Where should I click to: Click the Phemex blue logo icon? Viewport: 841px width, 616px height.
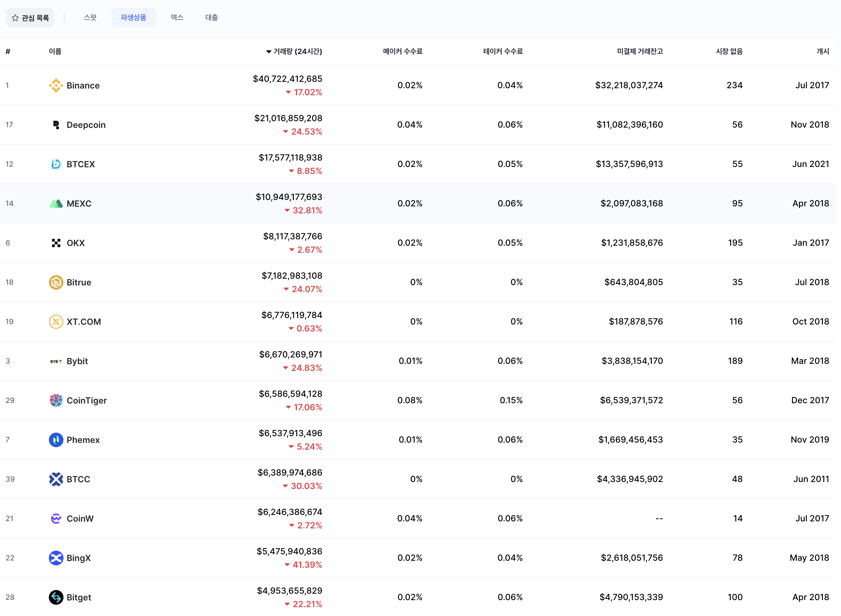click(56, 440)
